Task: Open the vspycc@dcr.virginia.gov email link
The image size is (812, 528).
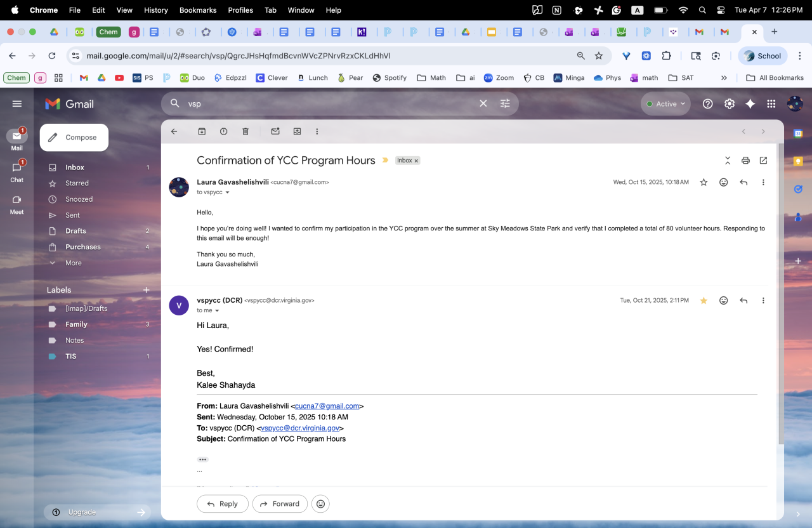Action: pos(301,428)
